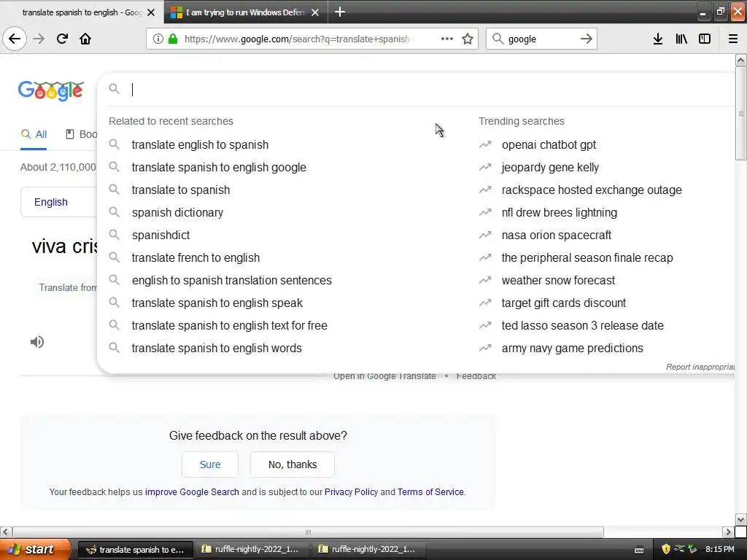This screenshot has height=560, width=747.
Task: Click the keyboard icon in the system tray
Action: [x=639, y=550]
